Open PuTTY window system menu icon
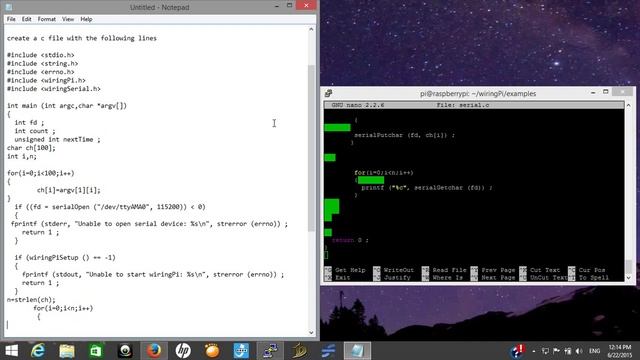The height and width of the screenshot is (360, 640). click(329, 93)
